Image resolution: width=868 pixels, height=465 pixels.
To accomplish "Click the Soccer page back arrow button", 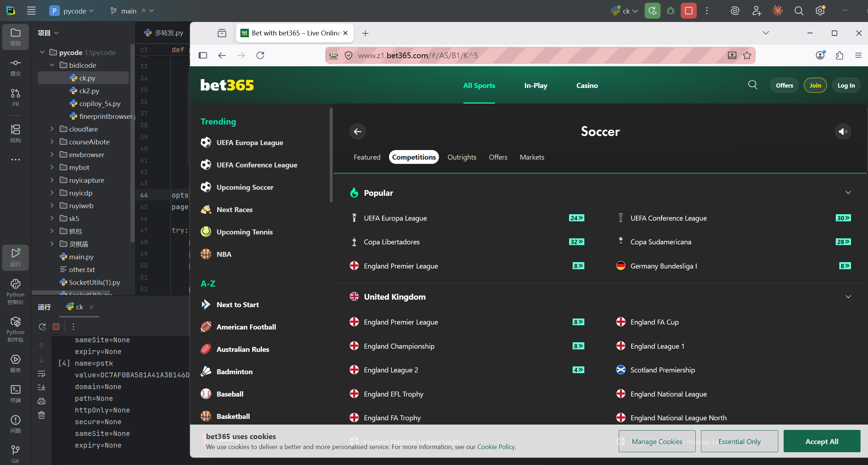I will tap(357, 132).
